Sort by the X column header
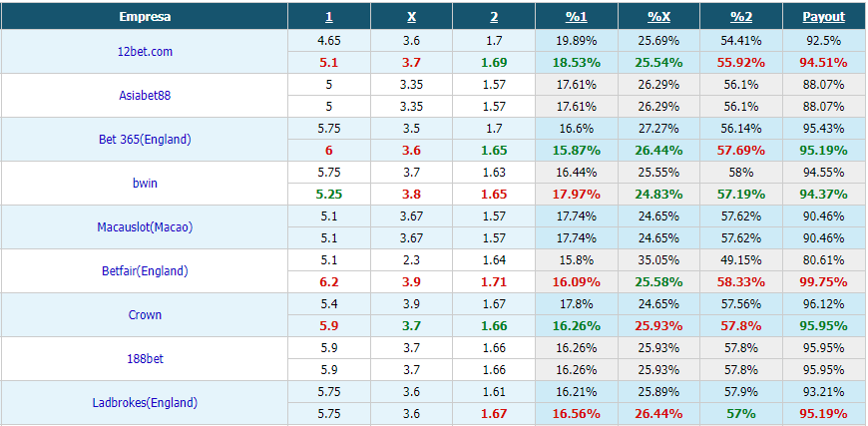Screen dimensions: 868x426 click(411, 17)
